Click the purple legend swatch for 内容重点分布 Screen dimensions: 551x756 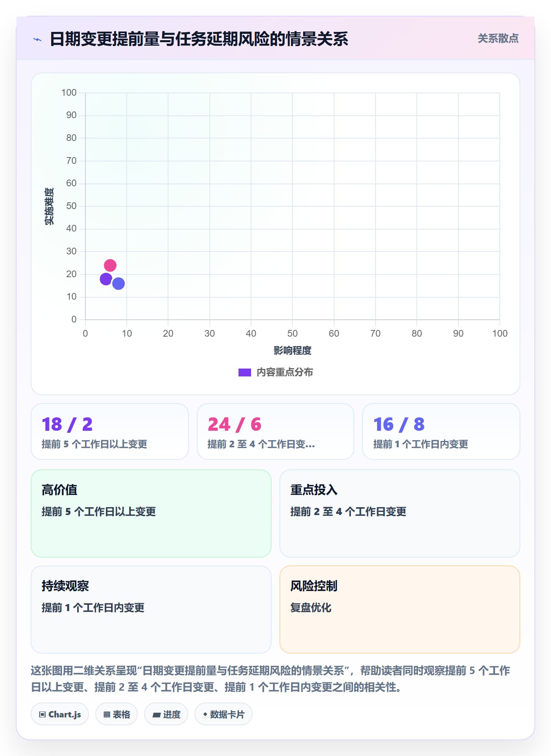point(245,372)
